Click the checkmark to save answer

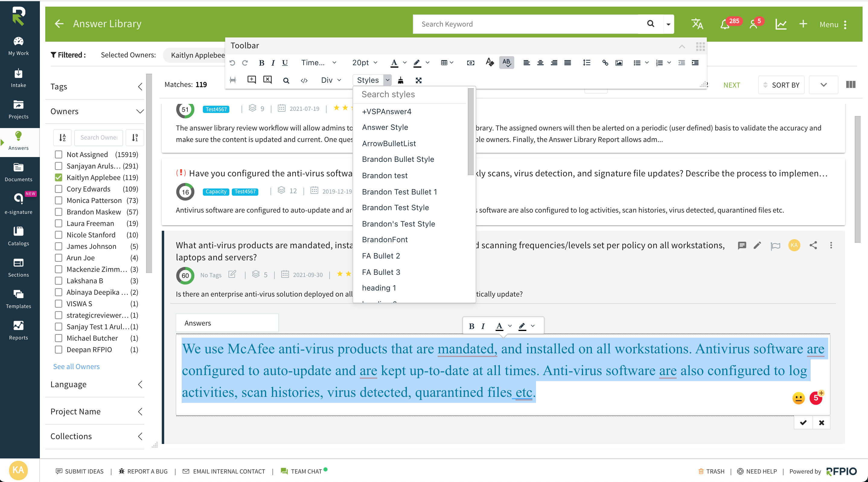point(803,423)
